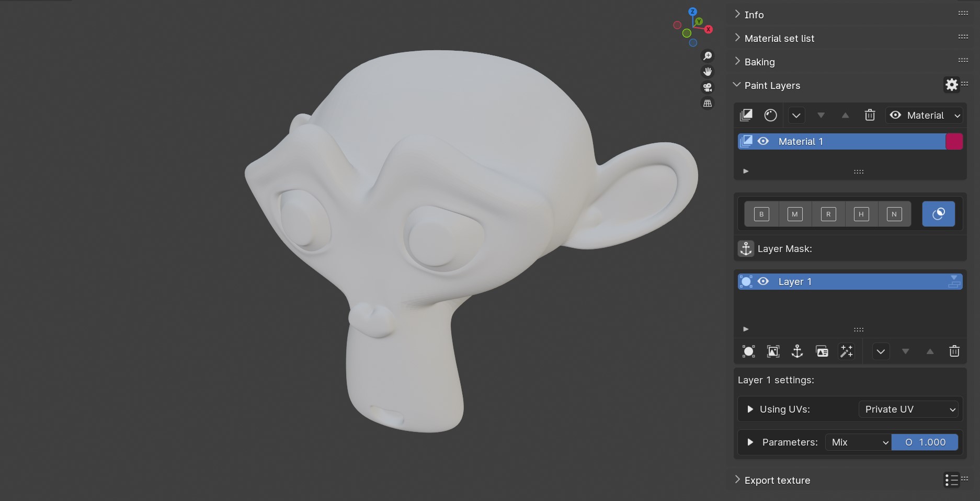Viewport: 980px width, 501px height.
Task: Toggle visibility of Material 1
Action: pyautogui.click(x=764, y=141)
